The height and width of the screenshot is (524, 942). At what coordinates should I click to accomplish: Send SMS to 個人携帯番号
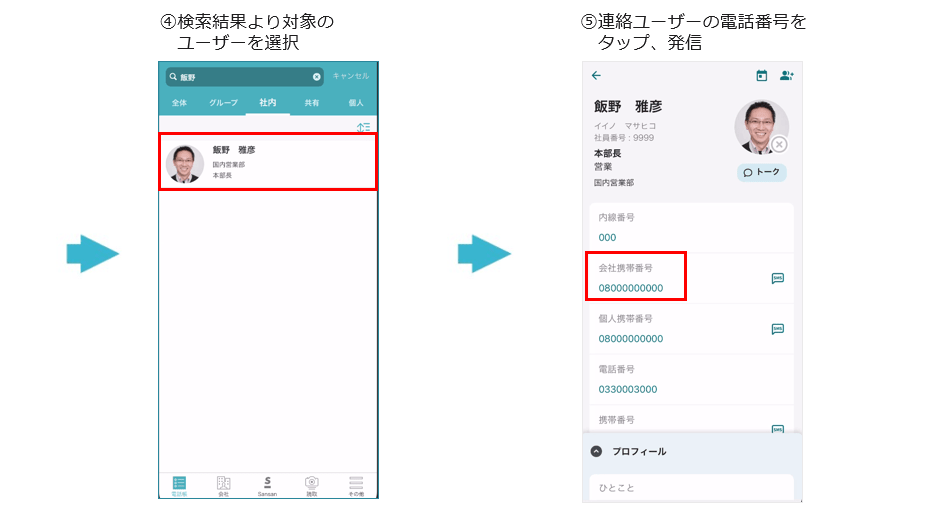[x=777, y=329]
